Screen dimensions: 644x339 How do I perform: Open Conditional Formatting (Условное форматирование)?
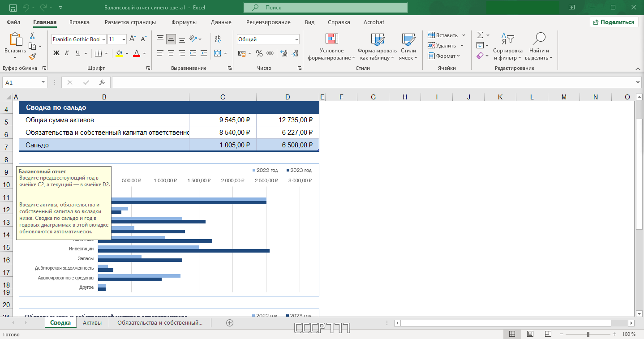pos(332,47)
